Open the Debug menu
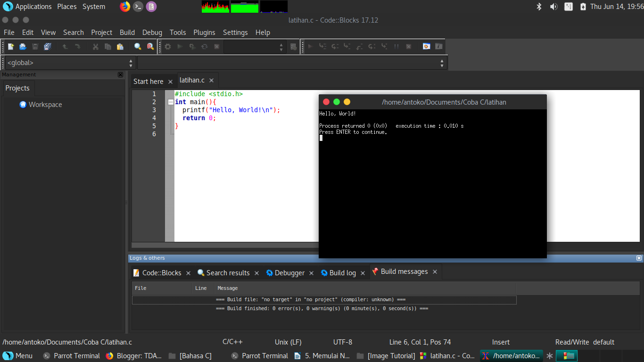 tap(152, 32)
